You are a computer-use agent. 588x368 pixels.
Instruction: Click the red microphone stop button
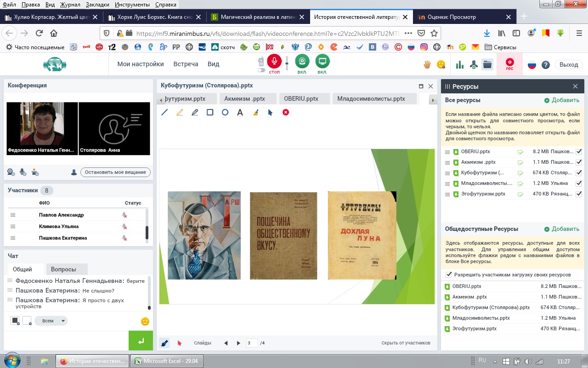[274, 61]
